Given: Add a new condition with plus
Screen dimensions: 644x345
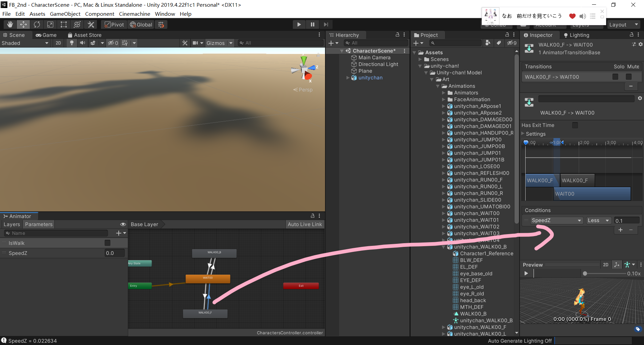Looking at the screenshot, I should pos(620,230).
